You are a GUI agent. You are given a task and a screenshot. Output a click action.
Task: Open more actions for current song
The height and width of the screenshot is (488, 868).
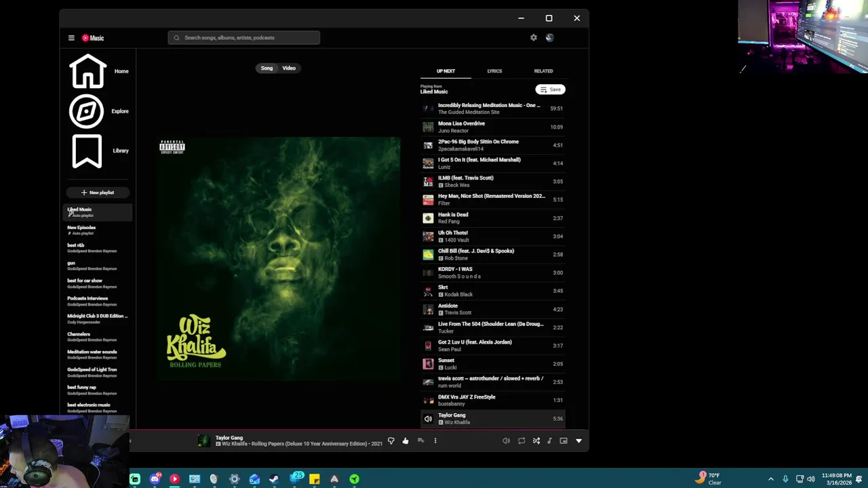click(x=435, y=441)
